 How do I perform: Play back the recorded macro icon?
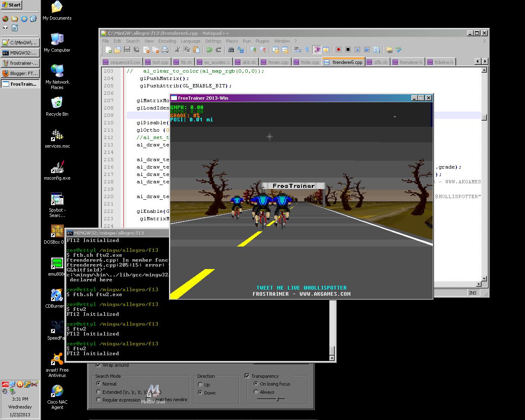coord(357,50)
